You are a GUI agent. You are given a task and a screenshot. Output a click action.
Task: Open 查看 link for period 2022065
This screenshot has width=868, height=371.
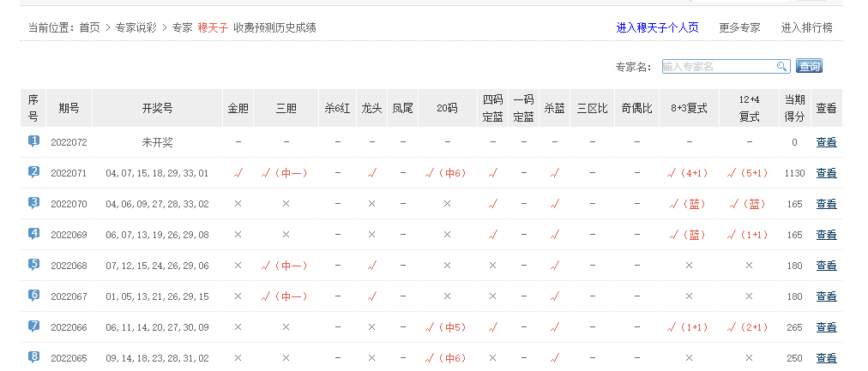tap(826, 358)
